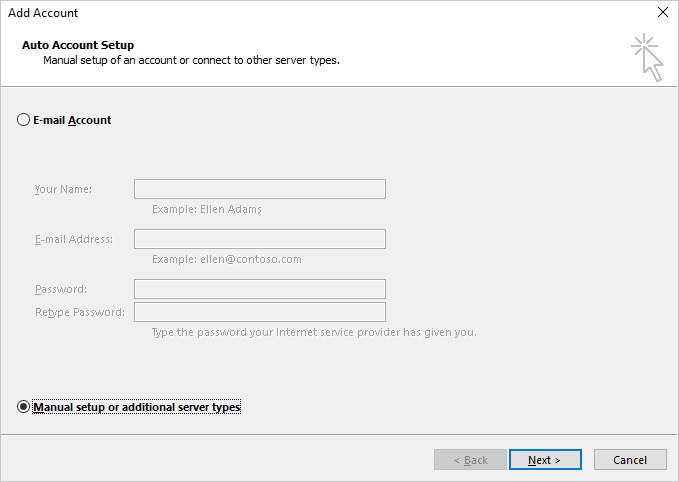Click the 'Password:' label text
Viewport: 679px width, 482px height.
point(61,289)
